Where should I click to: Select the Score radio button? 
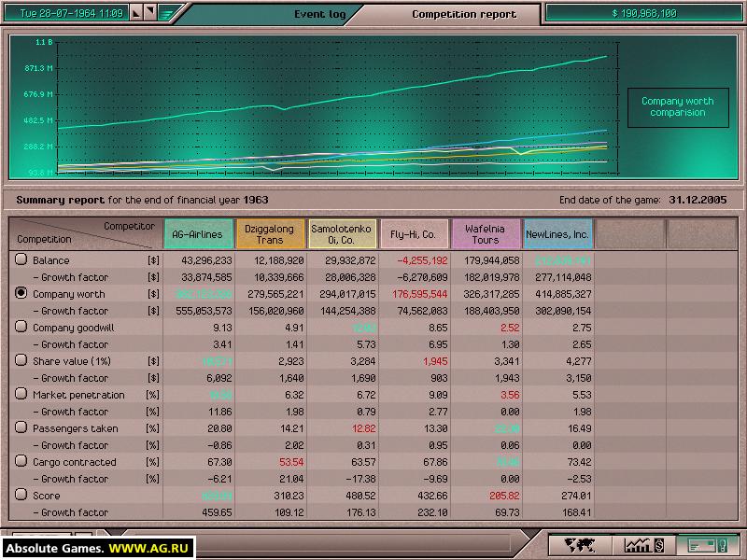click(21, 496)
